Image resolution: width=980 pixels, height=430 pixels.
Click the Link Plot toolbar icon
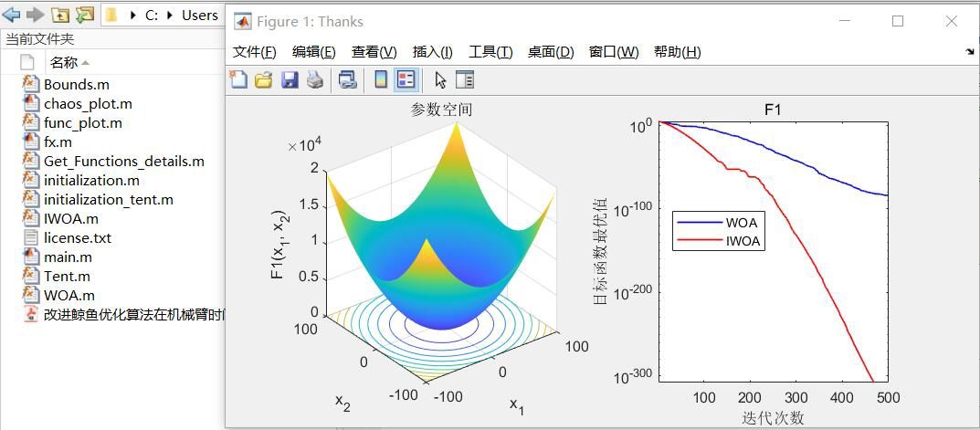[x=347, y=79]
